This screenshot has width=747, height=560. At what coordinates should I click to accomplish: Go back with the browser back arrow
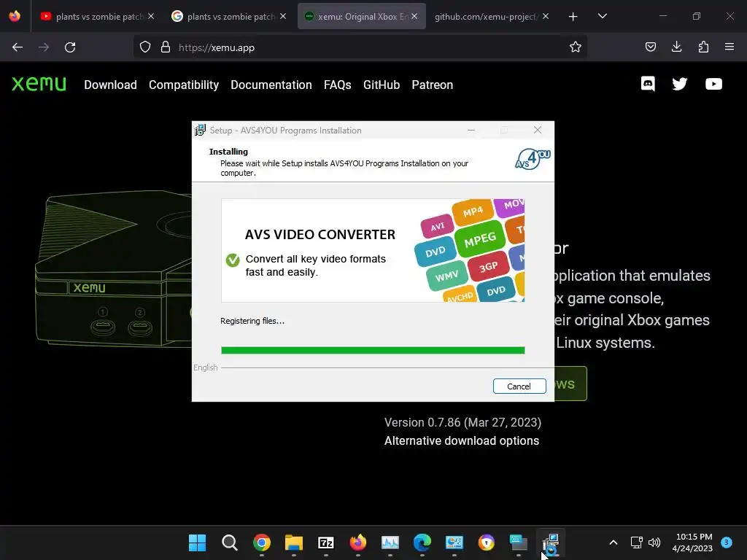tap(18, 47)
